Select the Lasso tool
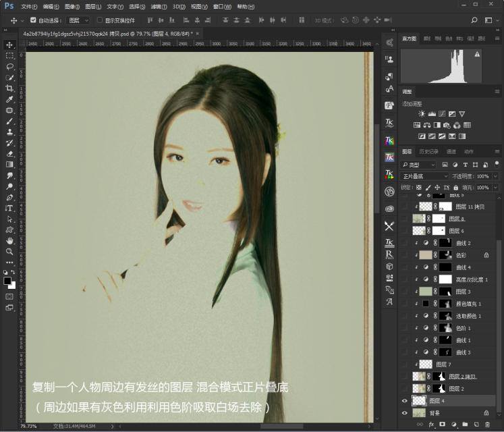Screen dimensions: 504x432 (x=9, y=67)
